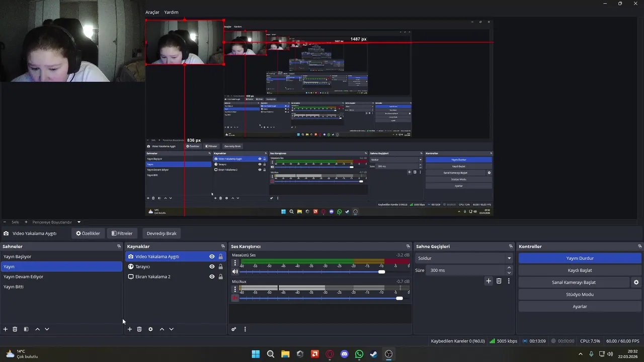Open audio mixer menu dots at panel bottom
The width and height of the screenshot is (644, 362).
coord(245,329)
